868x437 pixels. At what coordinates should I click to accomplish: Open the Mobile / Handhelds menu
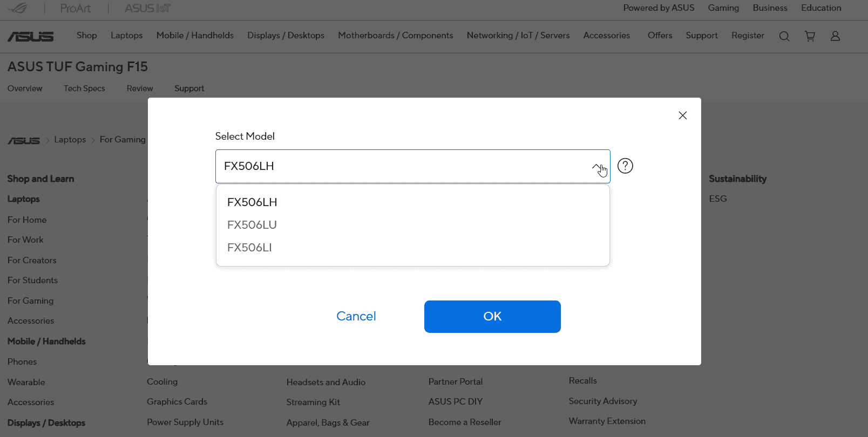[195, 36]
